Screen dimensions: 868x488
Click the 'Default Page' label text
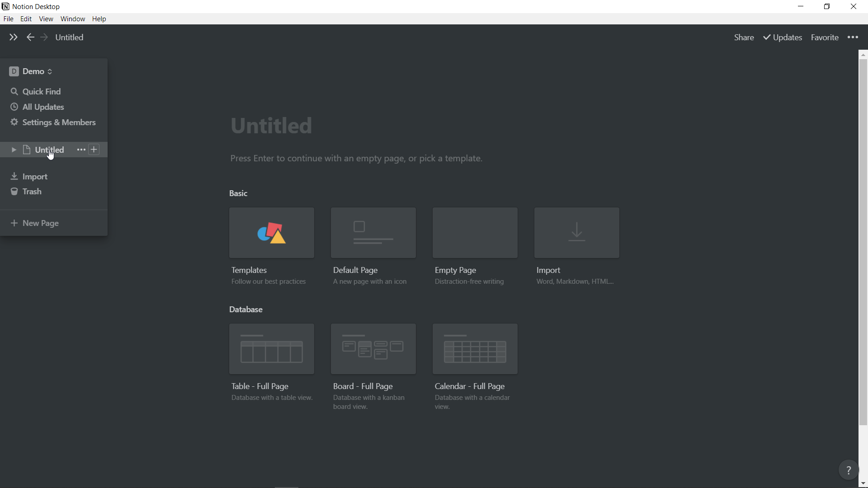point(355,270)
